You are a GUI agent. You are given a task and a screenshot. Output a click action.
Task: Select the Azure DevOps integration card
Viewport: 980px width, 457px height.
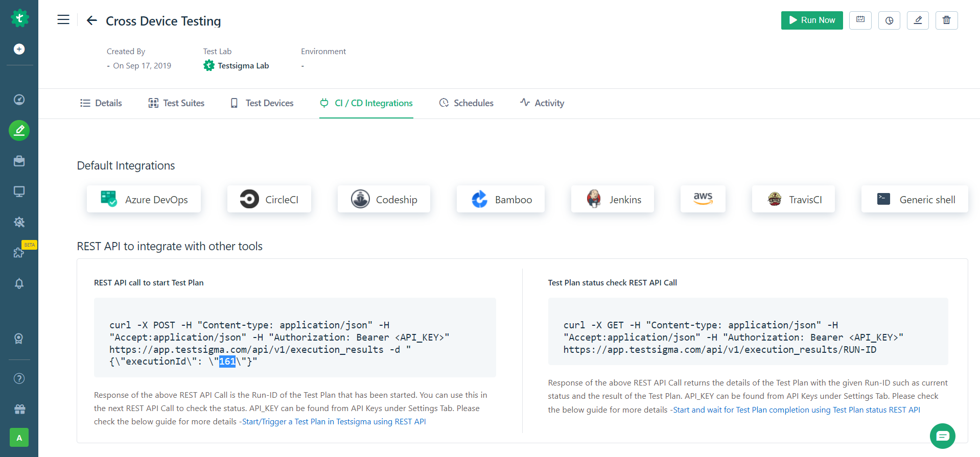click(x=144, y=199)
